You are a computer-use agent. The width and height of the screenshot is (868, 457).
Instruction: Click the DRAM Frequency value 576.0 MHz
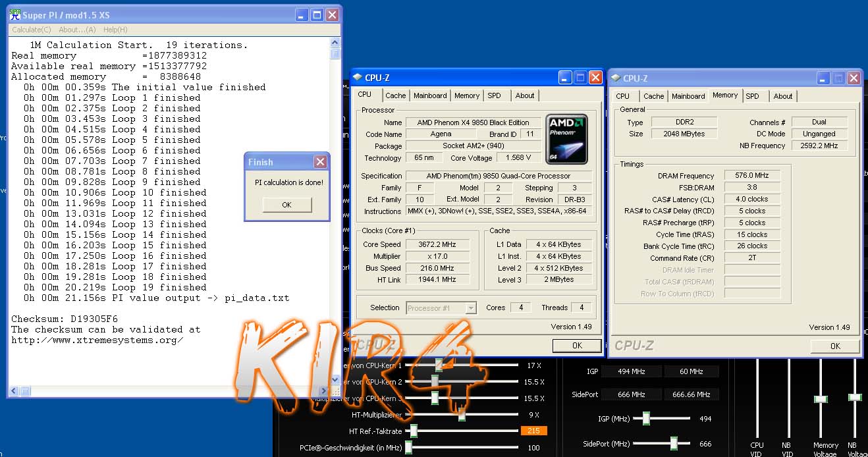click(x=752, y=176)
